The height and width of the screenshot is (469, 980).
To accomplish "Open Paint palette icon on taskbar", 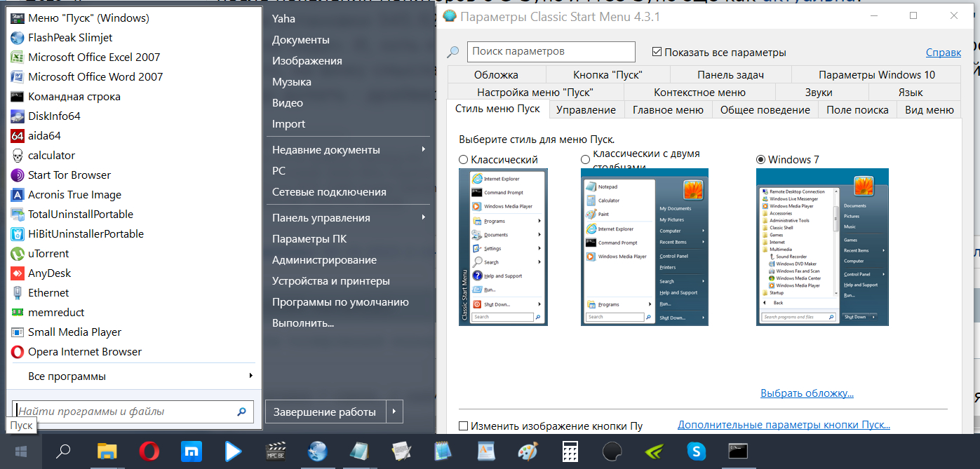I will [528, 451].
